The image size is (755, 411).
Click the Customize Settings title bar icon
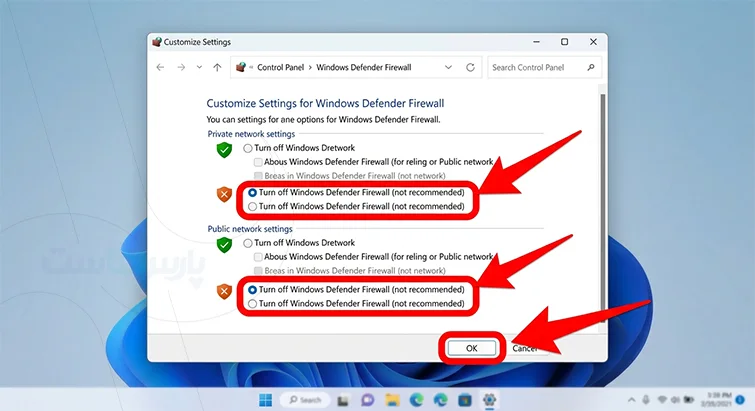click(156, 42)
